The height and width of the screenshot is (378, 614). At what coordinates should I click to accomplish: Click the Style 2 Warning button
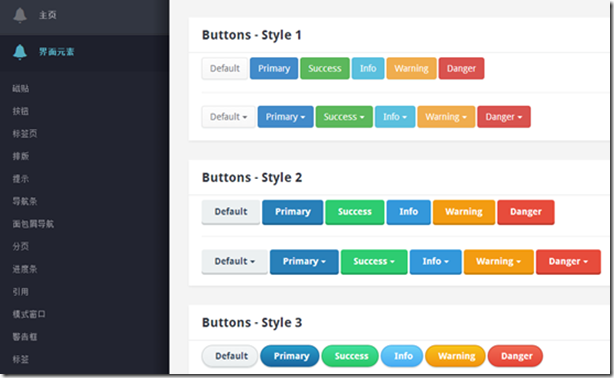[x=464, y=212]
